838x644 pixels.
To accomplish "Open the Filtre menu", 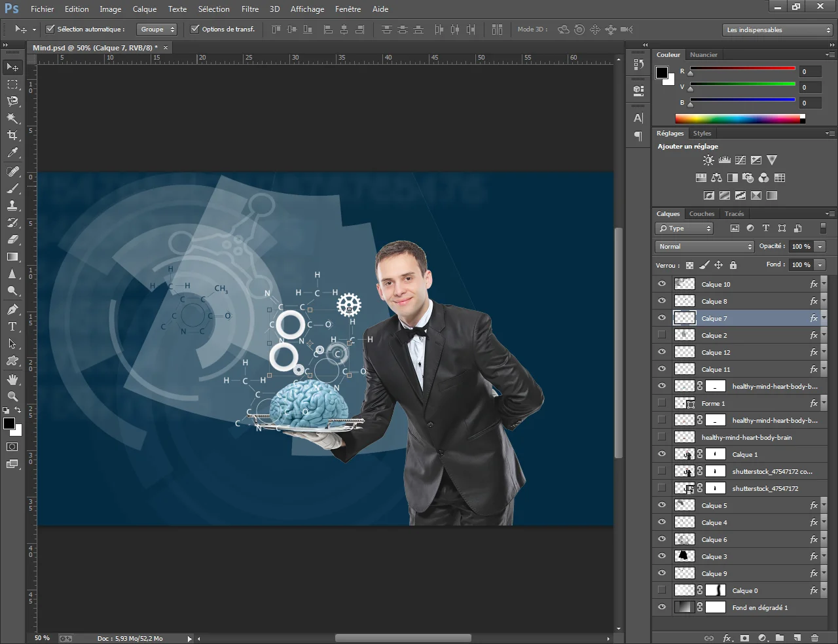I will 249,9.
